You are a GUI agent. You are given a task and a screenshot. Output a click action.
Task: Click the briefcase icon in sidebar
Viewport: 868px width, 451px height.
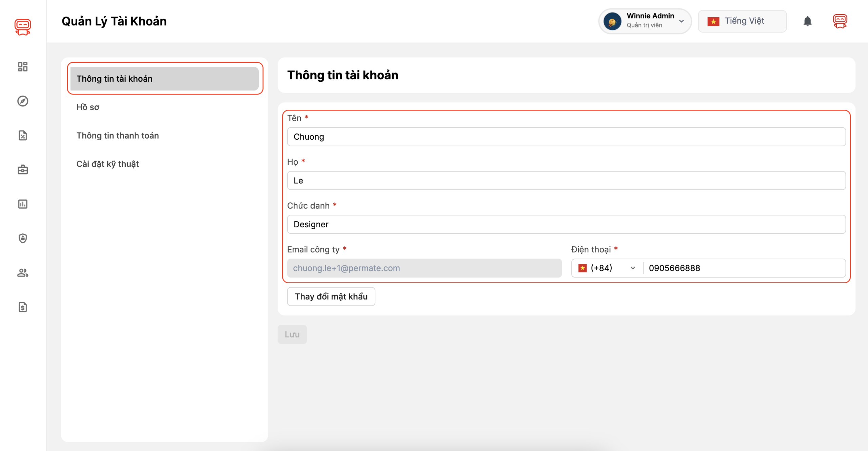23,169
